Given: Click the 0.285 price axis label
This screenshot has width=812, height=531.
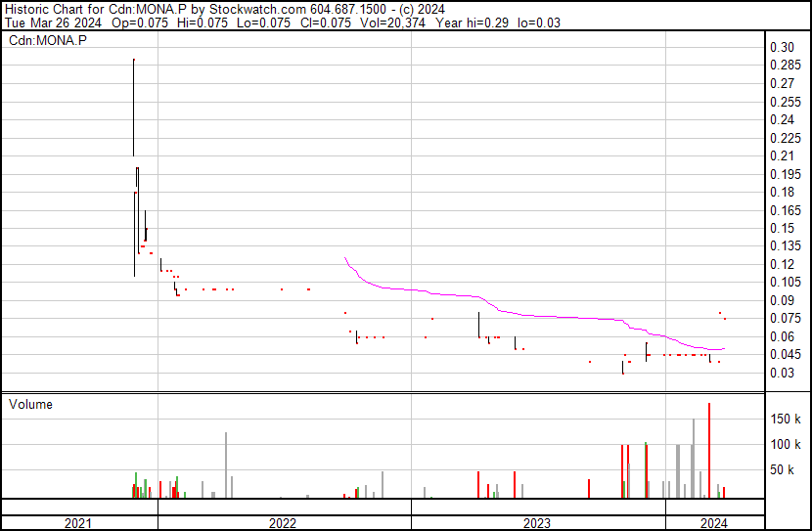Looking at the screenshot, I should [x=785, y=66].
